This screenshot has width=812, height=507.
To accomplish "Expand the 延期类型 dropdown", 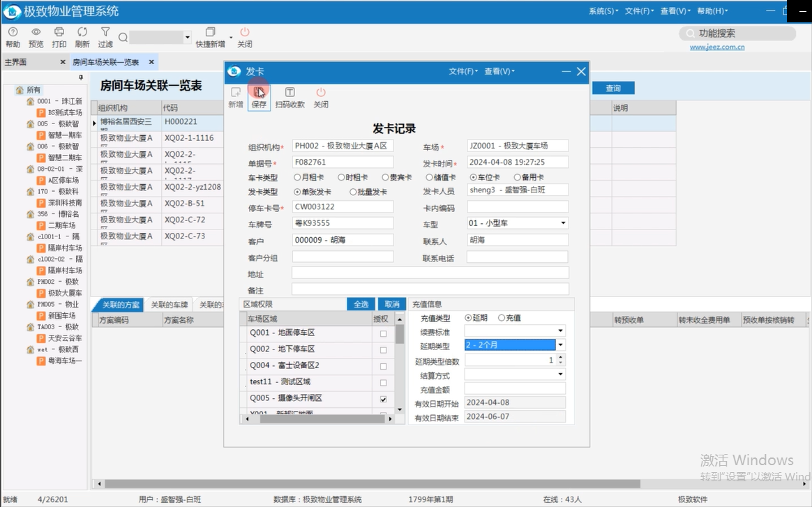I will [561, 345].
